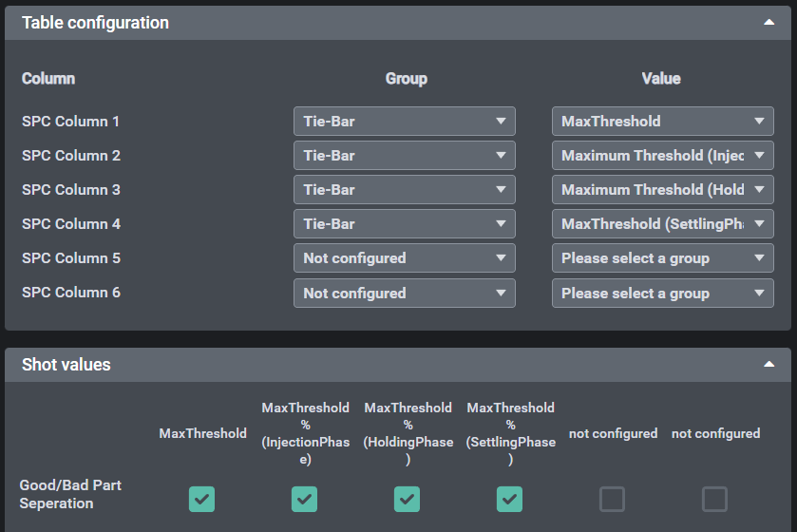Open SPC Column 3 Group dropdown
The width and height of the screenshot is (797, 532).
(x=404, y=190)
